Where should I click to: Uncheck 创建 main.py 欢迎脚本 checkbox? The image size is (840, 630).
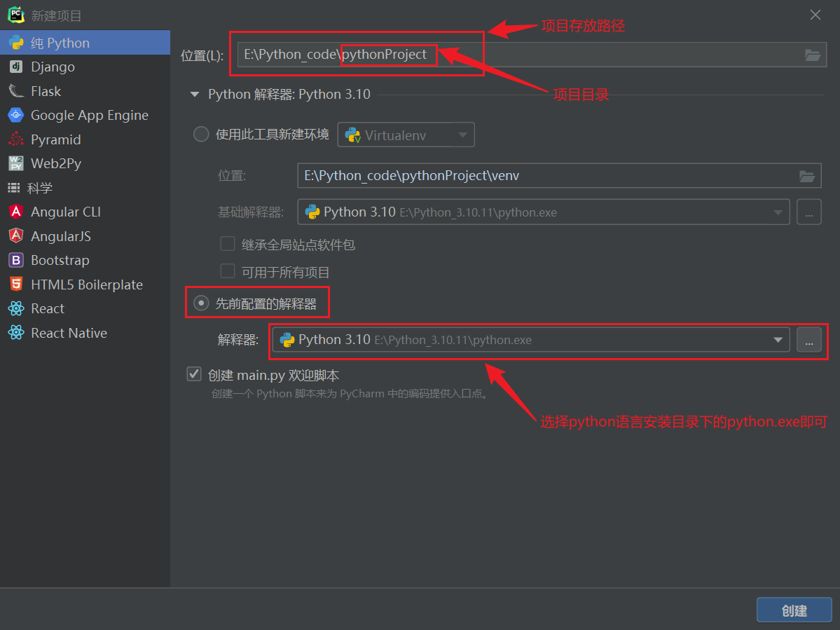(194, 374)
